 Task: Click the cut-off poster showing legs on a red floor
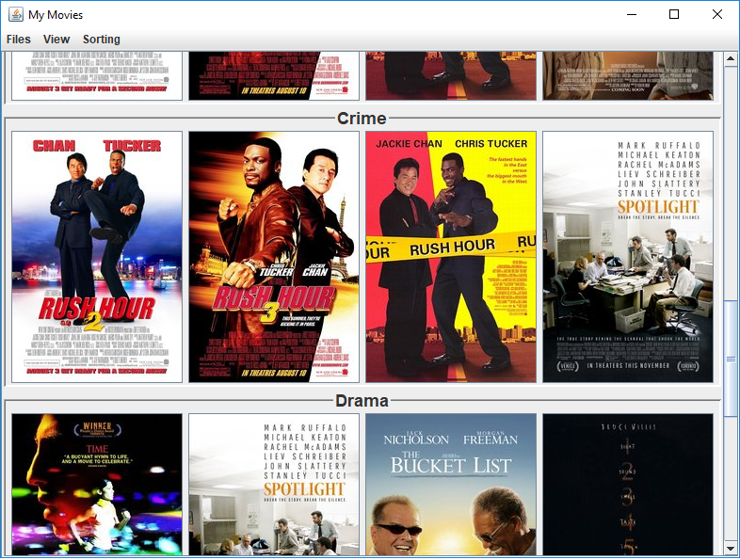451,76
